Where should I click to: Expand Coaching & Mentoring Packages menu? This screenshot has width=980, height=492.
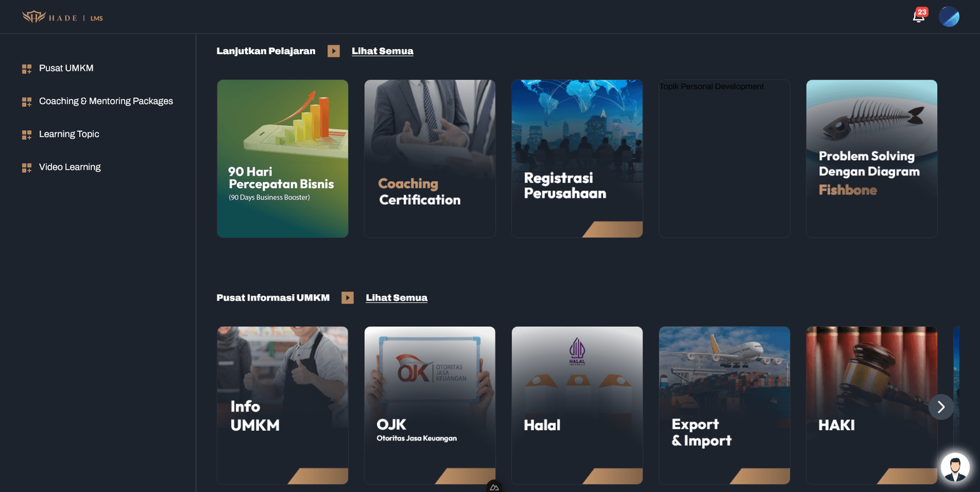click(x=106, y=101)
